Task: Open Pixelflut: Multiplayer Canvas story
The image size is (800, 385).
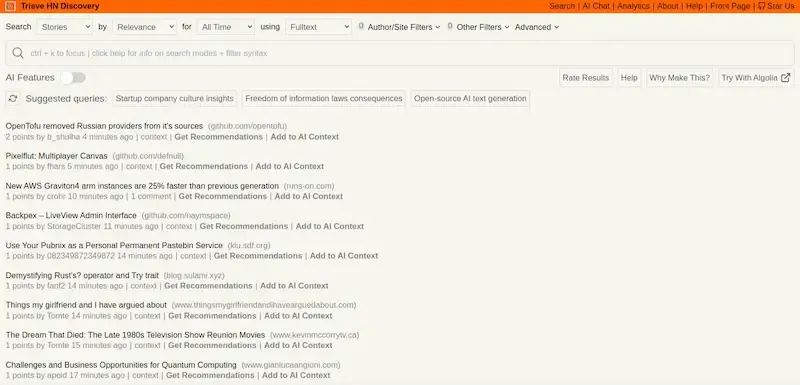Action: click(x=57, y=156)
